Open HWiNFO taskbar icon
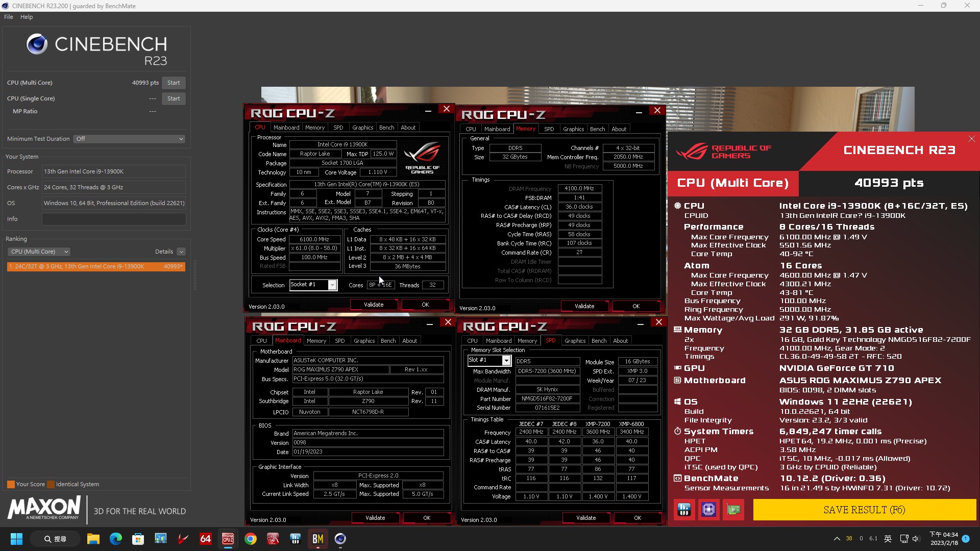 296,539
